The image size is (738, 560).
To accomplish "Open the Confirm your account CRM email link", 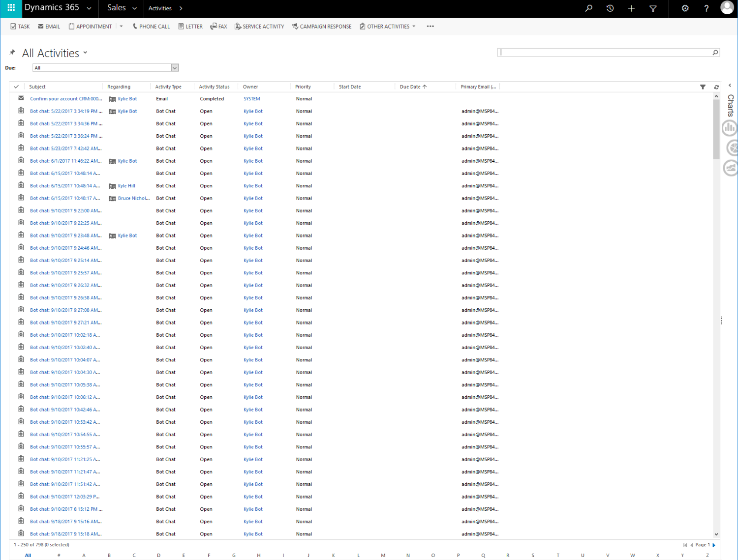I will coord(66,99).
